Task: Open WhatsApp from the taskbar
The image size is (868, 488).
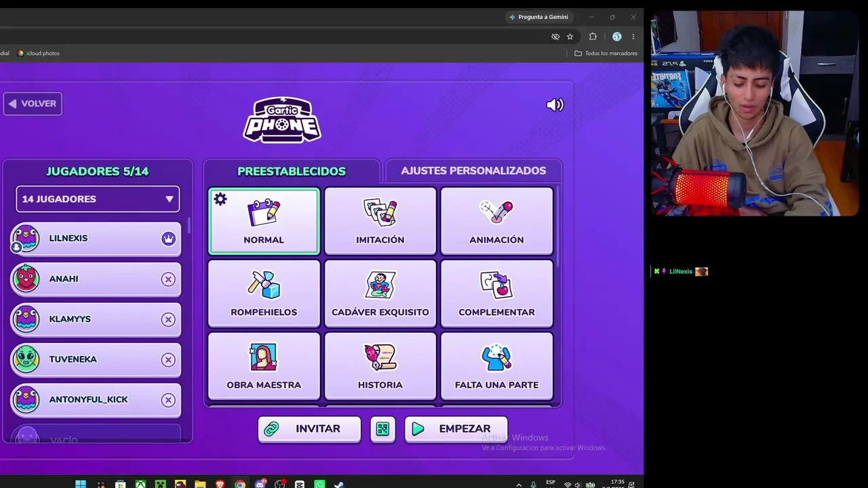Action: tap(319, 484)
